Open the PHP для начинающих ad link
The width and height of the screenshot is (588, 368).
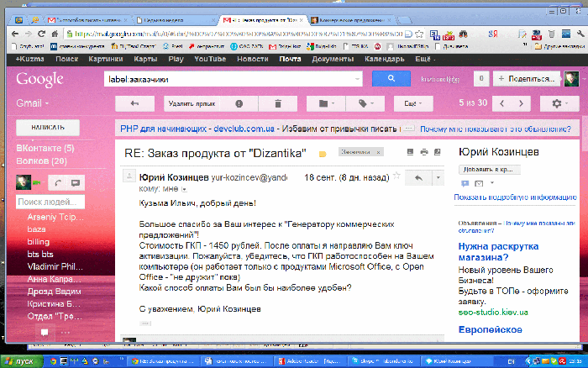coord(197,129)
